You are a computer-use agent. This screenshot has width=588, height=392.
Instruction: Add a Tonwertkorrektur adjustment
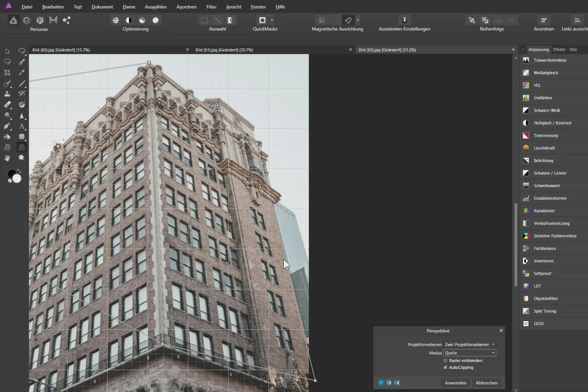[x=554, y=60]
